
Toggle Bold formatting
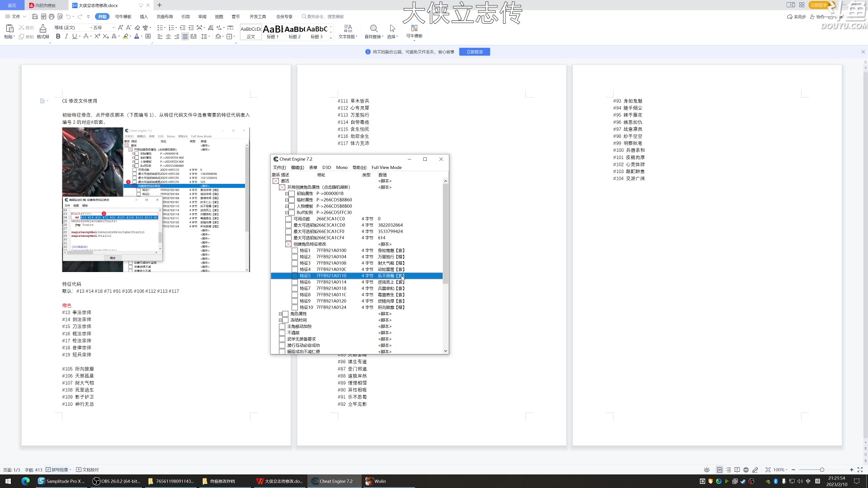pos(58,37)
